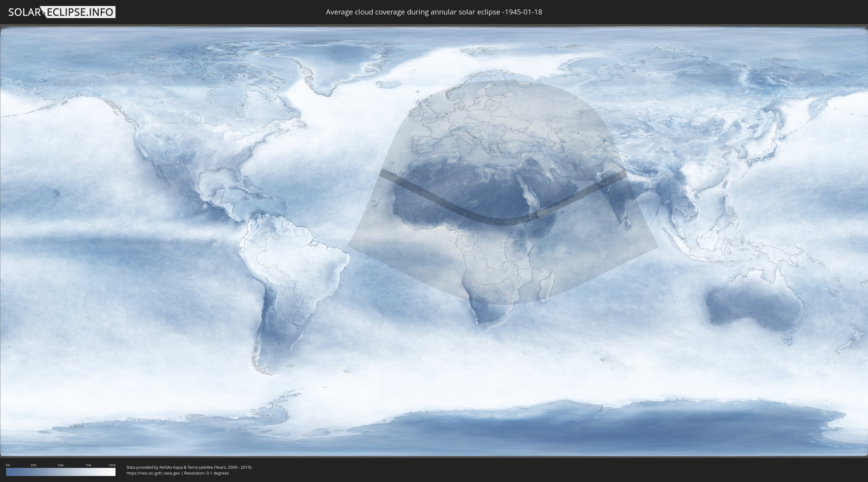Click the '100%' legend label

click(112, 465)
